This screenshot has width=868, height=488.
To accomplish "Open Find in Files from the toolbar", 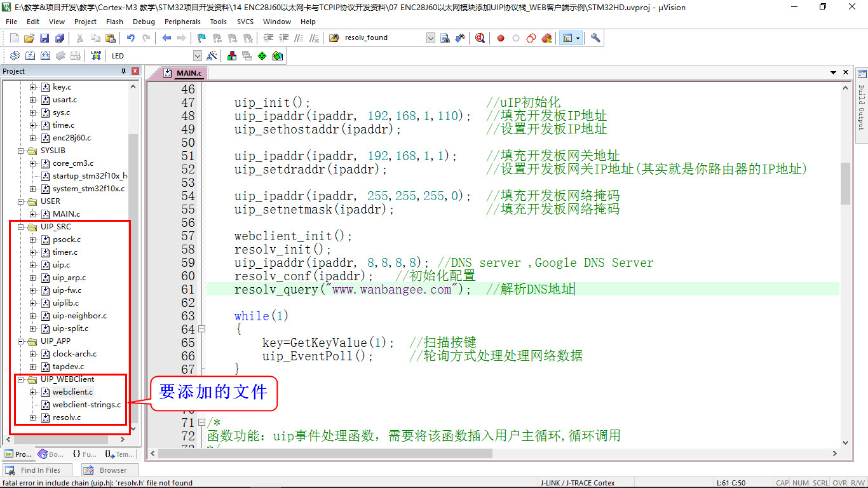I will (334, 38).
